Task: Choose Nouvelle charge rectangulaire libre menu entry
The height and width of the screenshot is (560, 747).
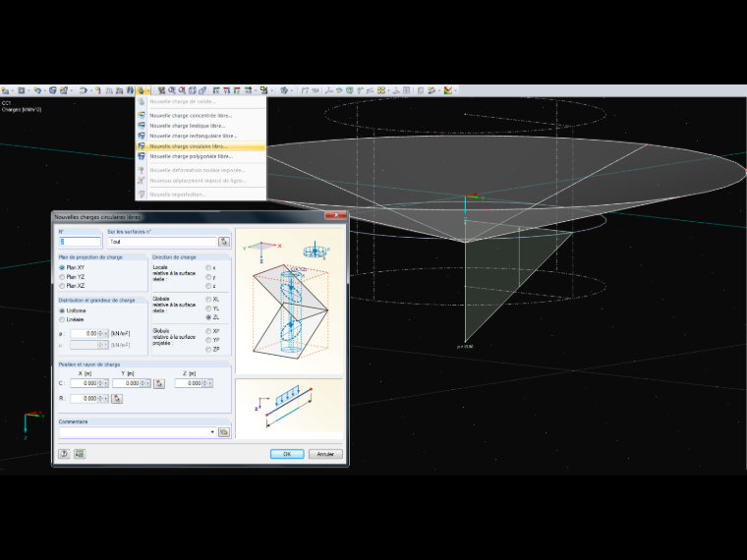Action: (x=193, y=136)
